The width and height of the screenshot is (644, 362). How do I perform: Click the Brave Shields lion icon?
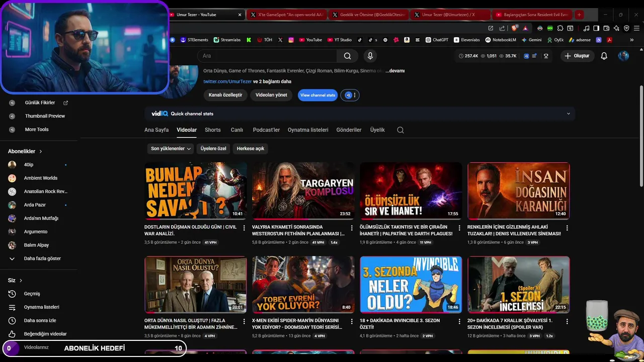514,28
